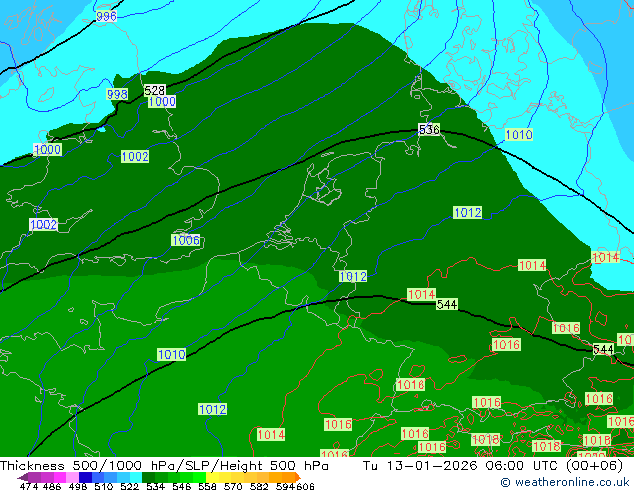
Task: Click the magenta swatch in the thickness legend
Action: point(59,477)
